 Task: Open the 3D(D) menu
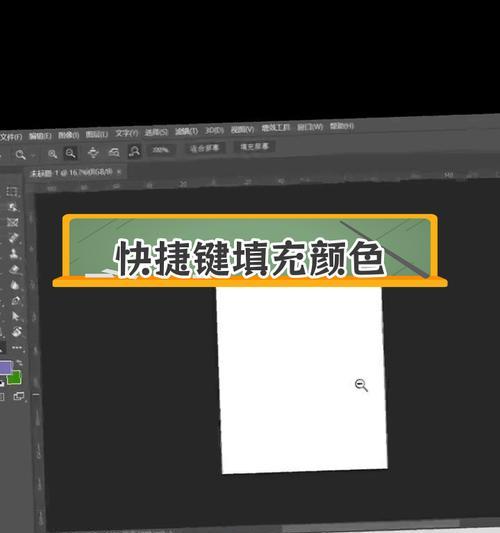pyautogui.click(x=214, y=130)
